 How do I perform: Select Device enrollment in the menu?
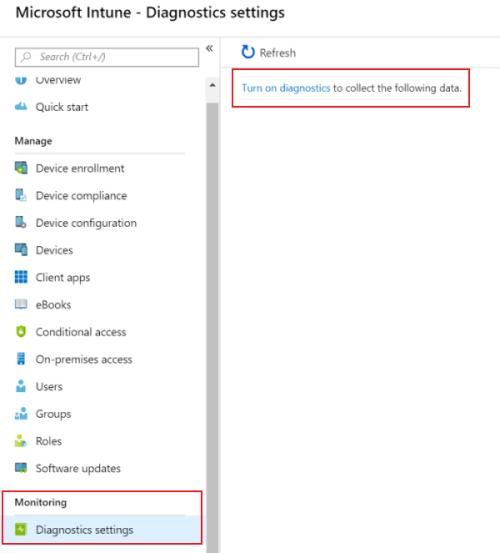80,168
